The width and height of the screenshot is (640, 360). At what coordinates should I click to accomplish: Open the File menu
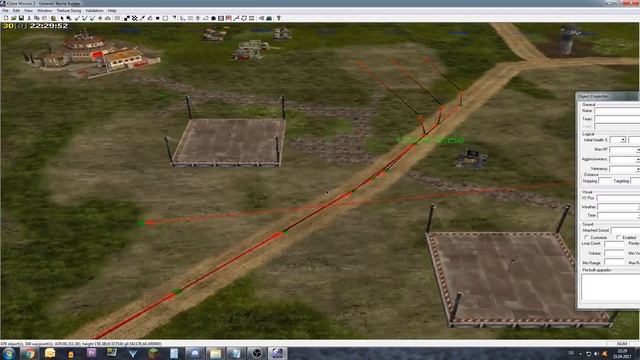click(5, 11)
